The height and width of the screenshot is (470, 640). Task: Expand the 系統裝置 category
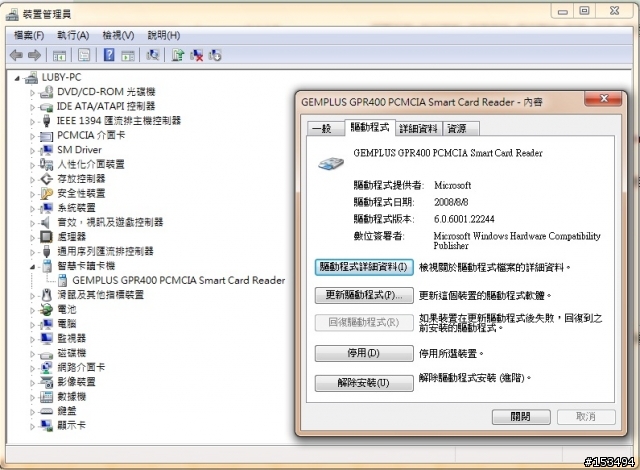(x=32, y=208)
